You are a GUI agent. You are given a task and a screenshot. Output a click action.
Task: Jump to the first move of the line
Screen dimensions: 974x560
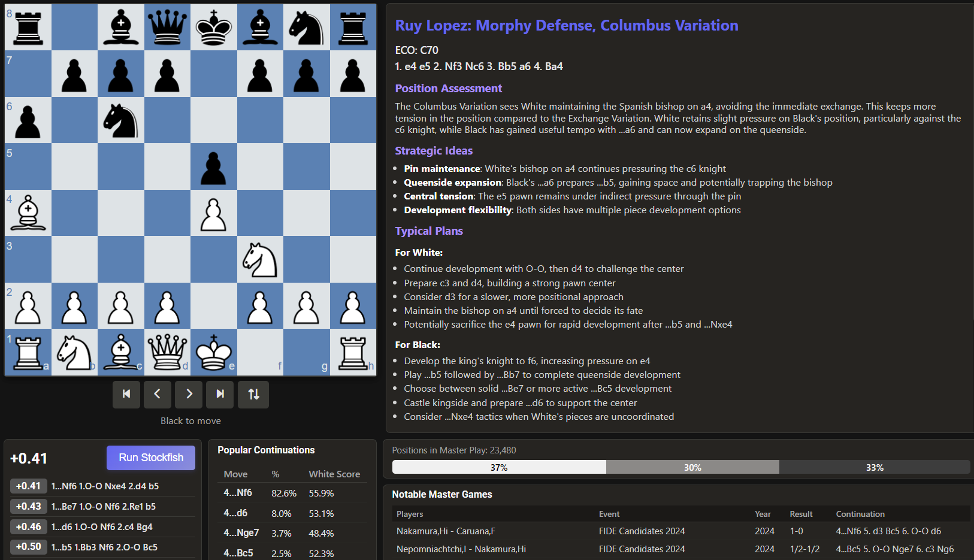(x=126, y=394)
